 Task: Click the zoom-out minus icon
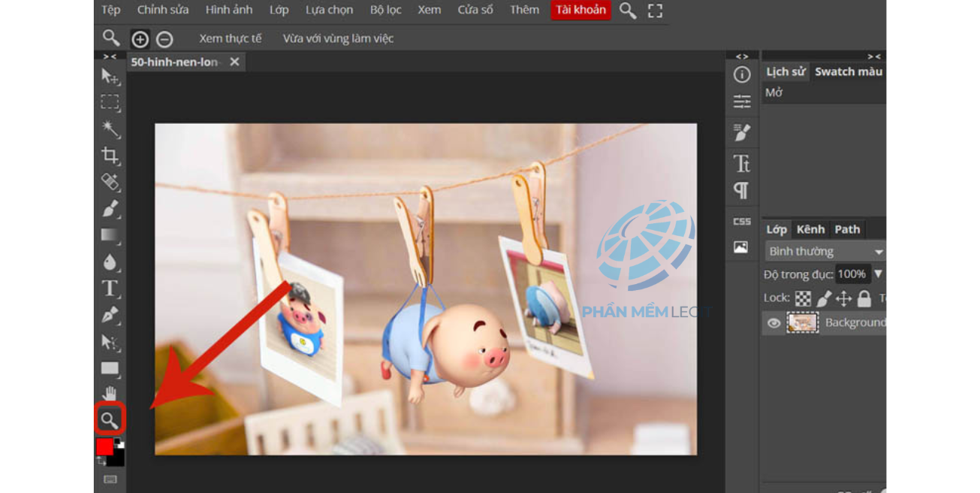pos(164,39)
